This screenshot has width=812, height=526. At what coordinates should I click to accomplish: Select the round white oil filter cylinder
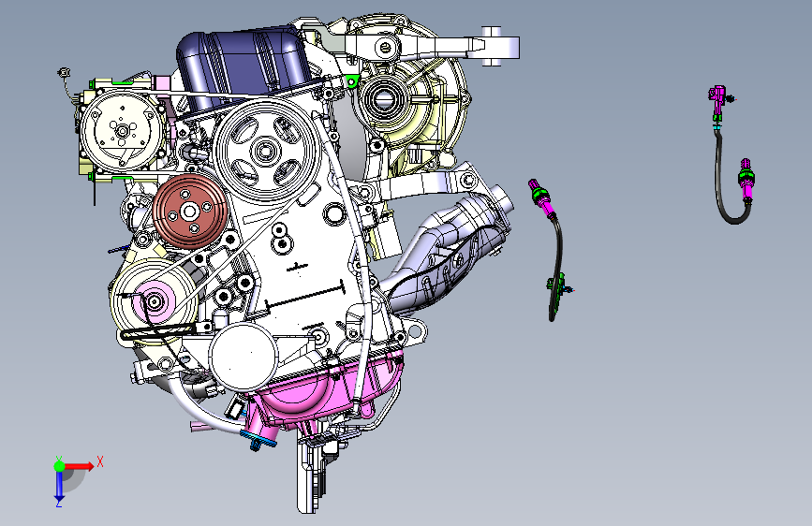coord(243,357)
